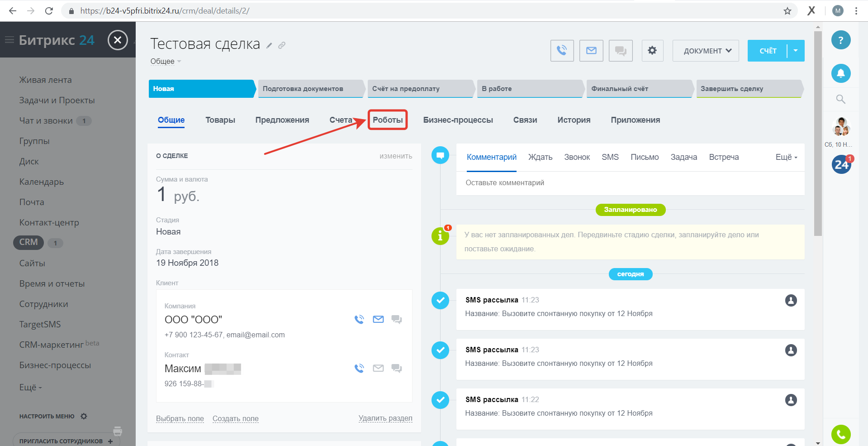
Task: Open browser three-dot menu
Action: click(856, 11)
